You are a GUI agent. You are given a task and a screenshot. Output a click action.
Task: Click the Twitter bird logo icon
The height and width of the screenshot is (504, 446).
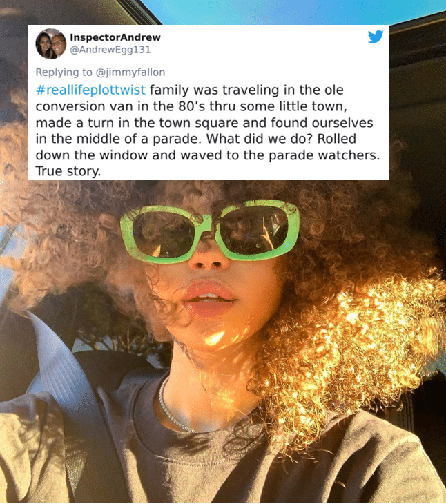click(376, 37)
